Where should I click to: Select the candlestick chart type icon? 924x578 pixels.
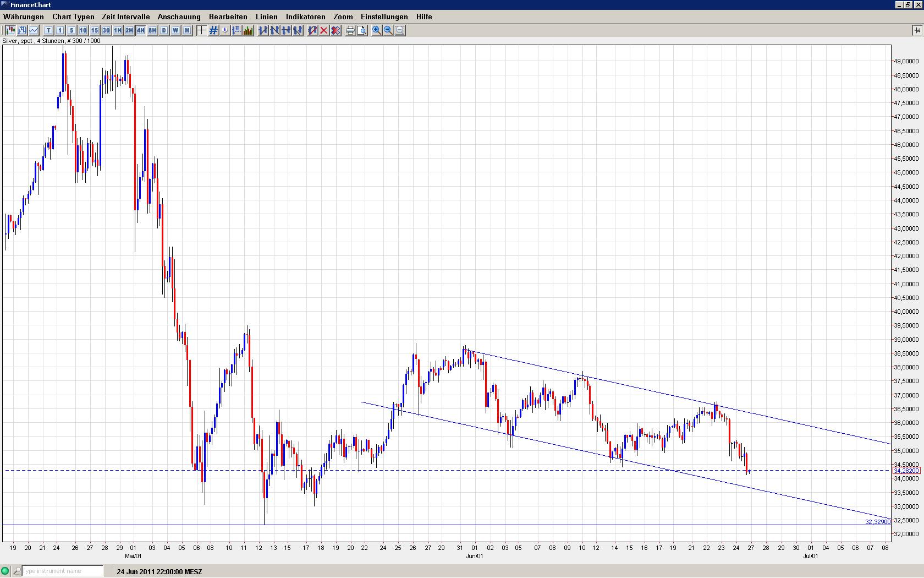tap(9, 30)
